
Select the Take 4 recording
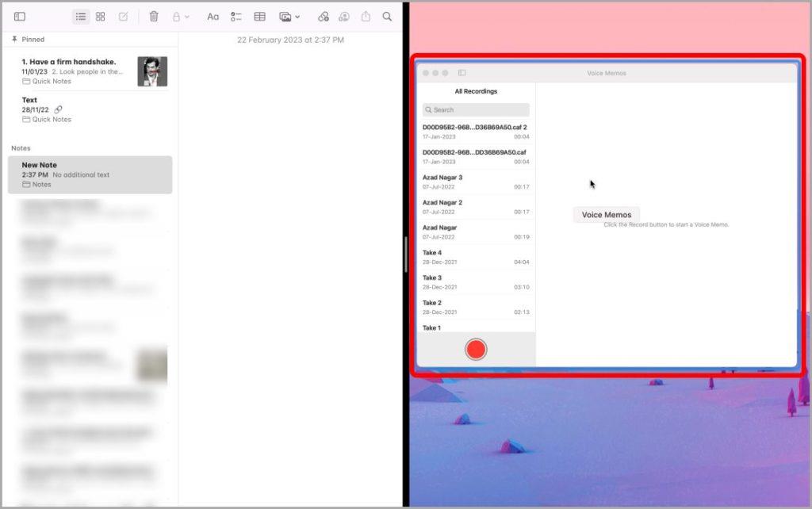(476, 258)
